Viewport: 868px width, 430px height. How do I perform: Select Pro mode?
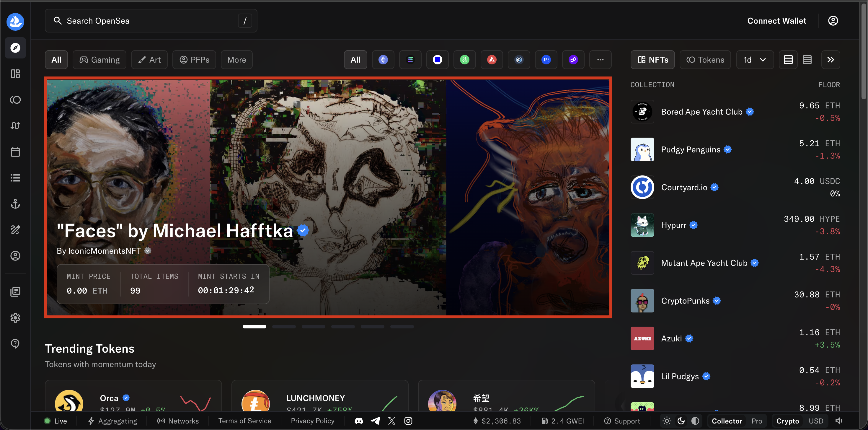[x=756, y=421]
